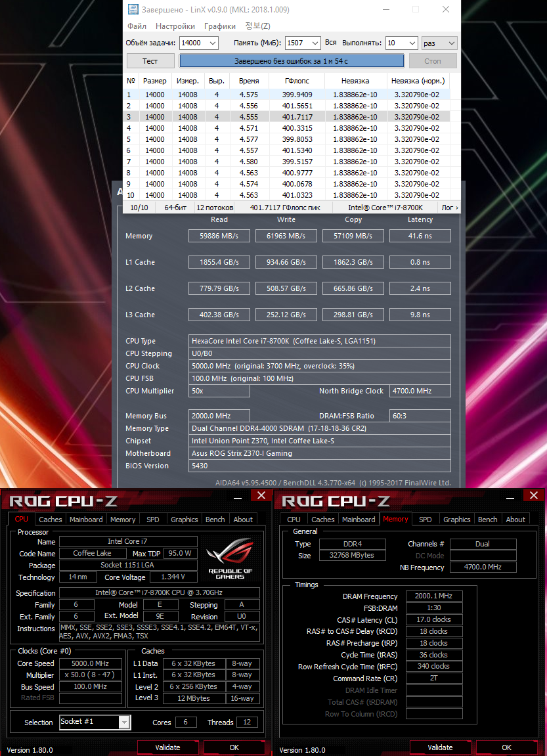Click the BIOS Version field 5430

(320, 466)
